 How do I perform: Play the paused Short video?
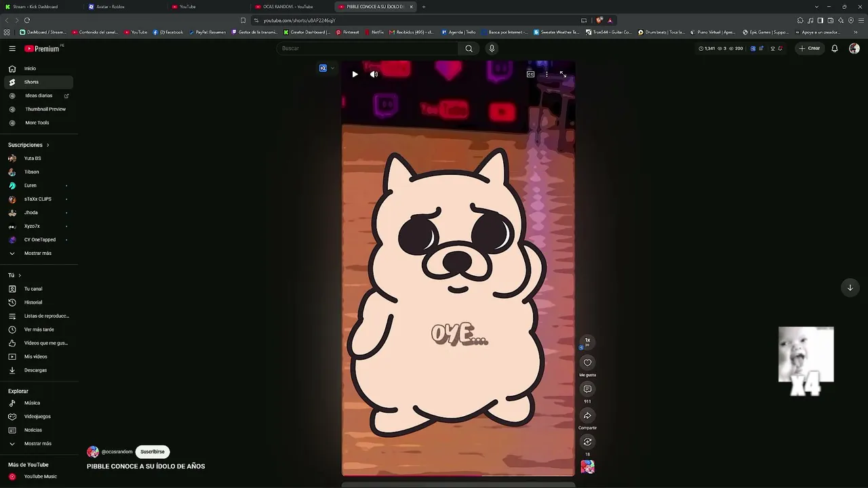click(355, 75)
